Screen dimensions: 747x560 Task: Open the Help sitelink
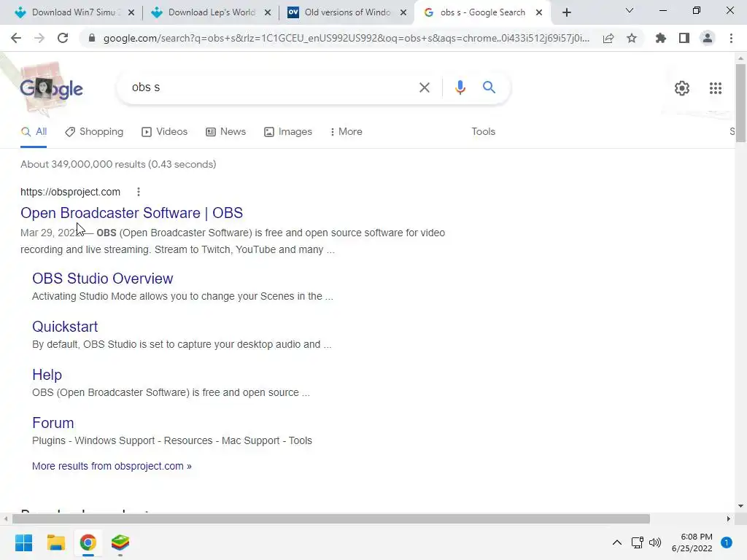[47, 375]
